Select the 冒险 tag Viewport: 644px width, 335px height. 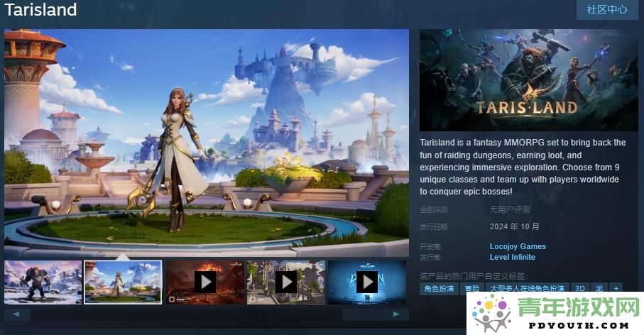(x=472, y=288)
